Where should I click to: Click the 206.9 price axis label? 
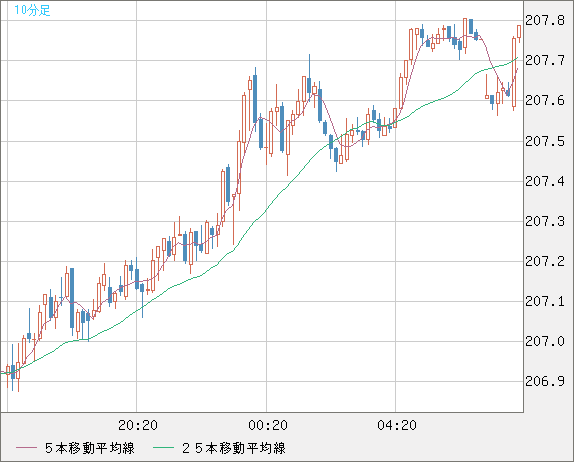pos(545,381)
